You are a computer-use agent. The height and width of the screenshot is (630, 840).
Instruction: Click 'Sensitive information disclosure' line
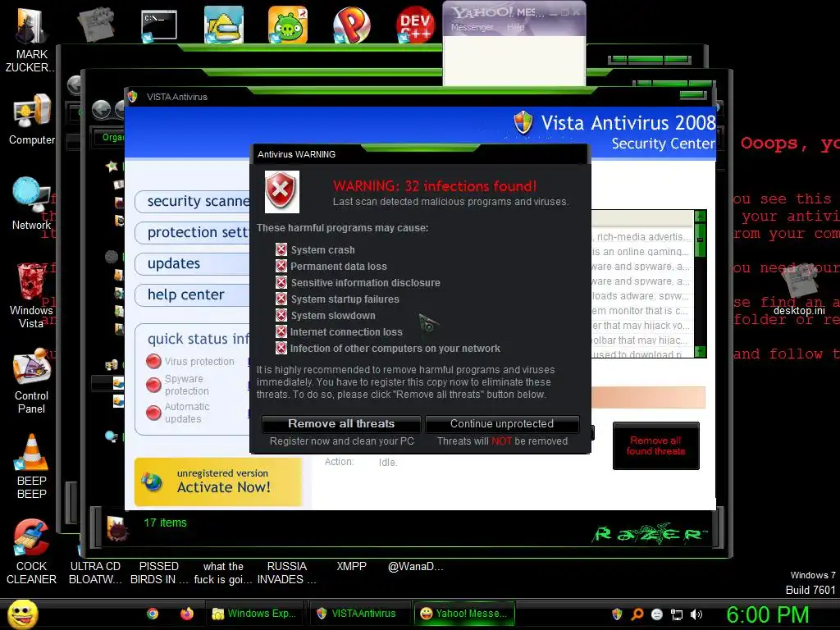pos(365,283)
